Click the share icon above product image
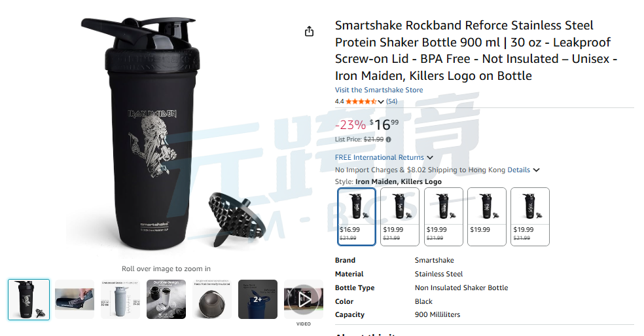 (310, 31)
